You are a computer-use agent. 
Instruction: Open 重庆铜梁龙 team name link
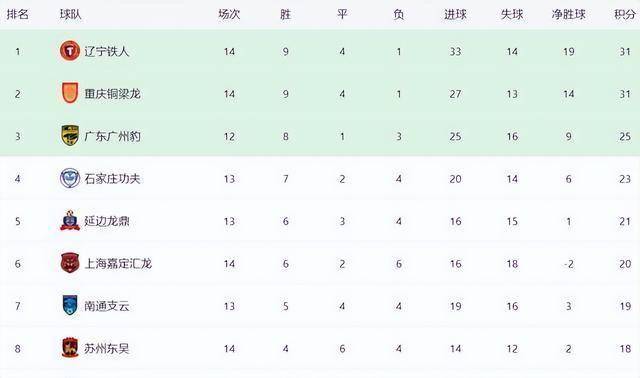pos(112,94)
